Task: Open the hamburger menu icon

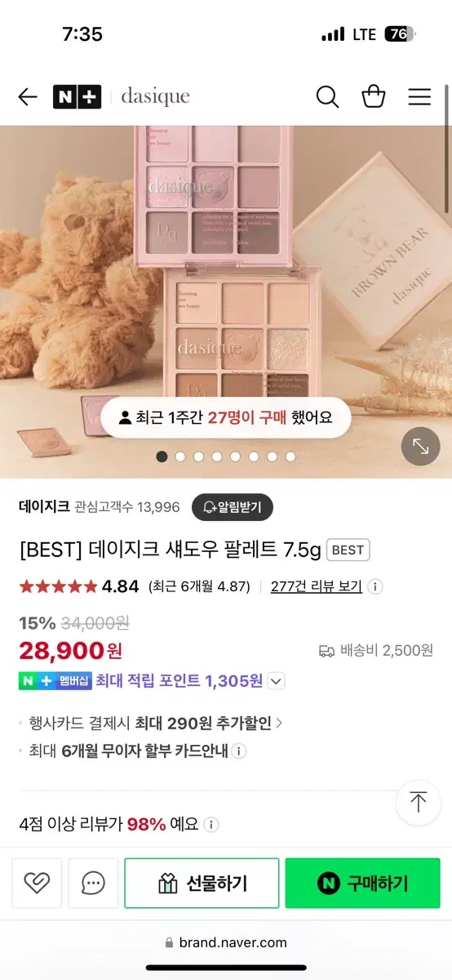Action: pyautogui.click(x=419, y=97)
